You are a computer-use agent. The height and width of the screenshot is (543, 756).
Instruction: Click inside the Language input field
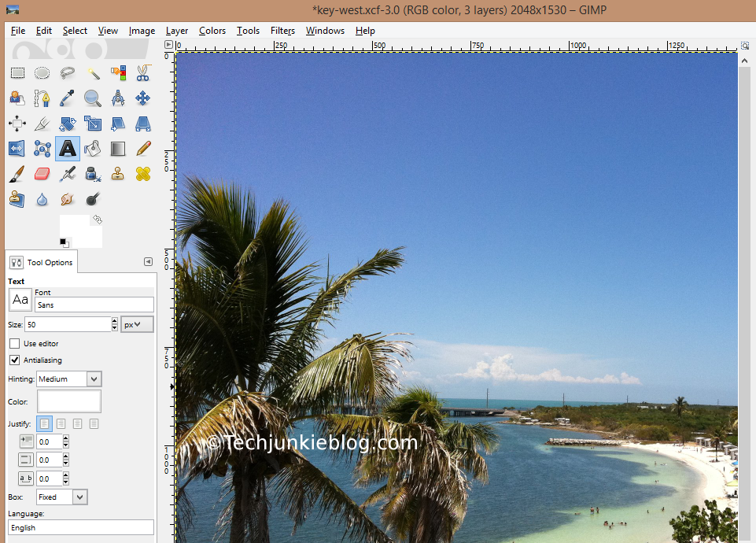tap(79, 527)
